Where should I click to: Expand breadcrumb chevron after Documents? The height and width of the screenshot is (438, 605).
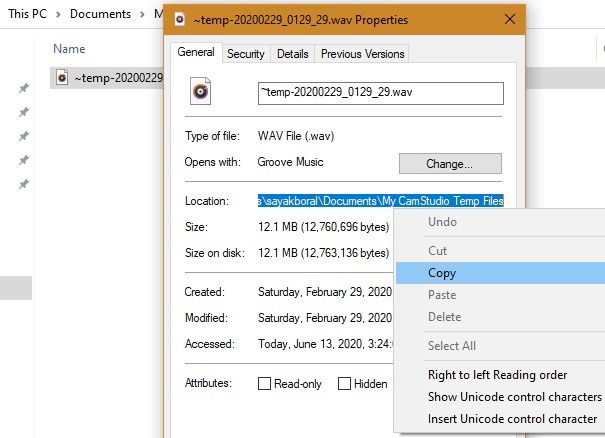pos(142,15)
